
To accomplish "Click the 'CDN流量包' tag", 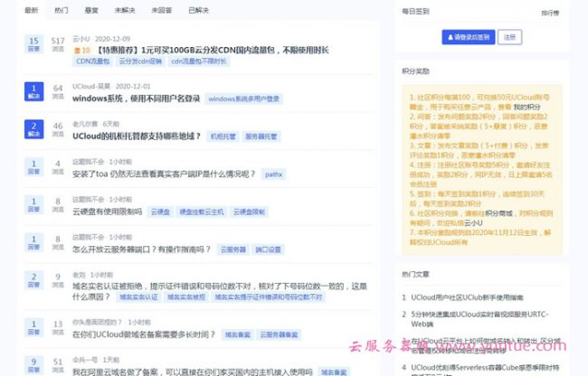I will tap(91, 61).
